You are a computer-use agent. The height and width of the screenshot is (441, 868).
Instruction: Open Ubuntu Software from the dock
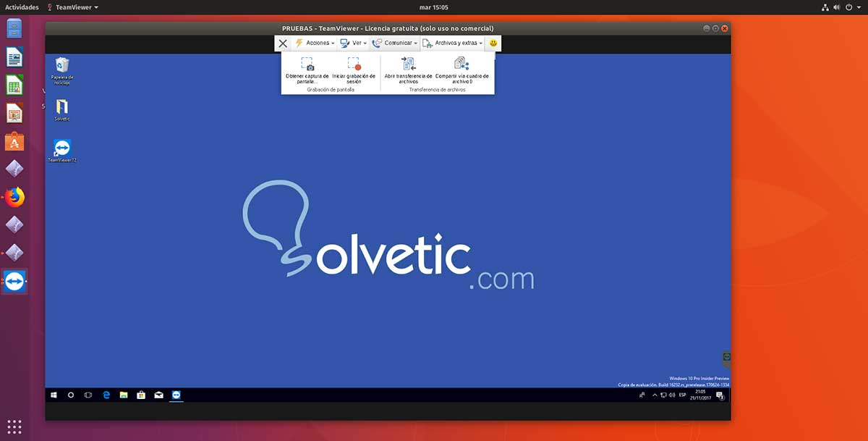tap(14, 141)
